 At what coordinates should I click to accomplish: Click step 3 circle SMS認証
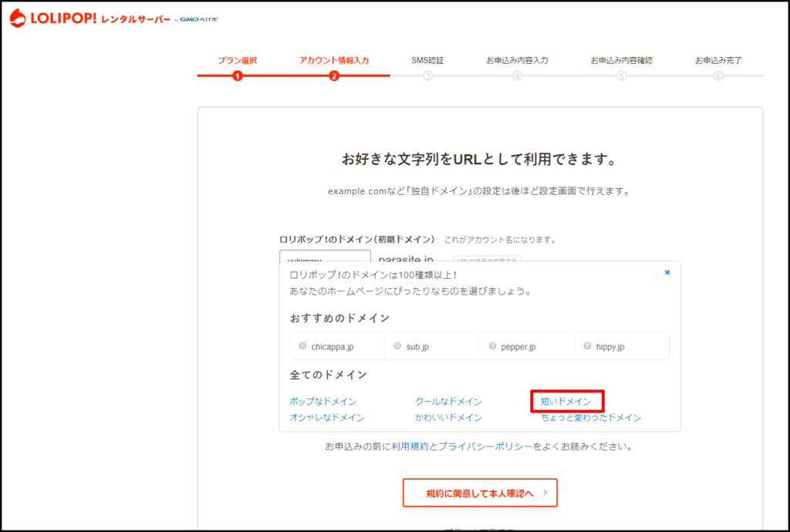pyautogui.click(x=427, y=76)
